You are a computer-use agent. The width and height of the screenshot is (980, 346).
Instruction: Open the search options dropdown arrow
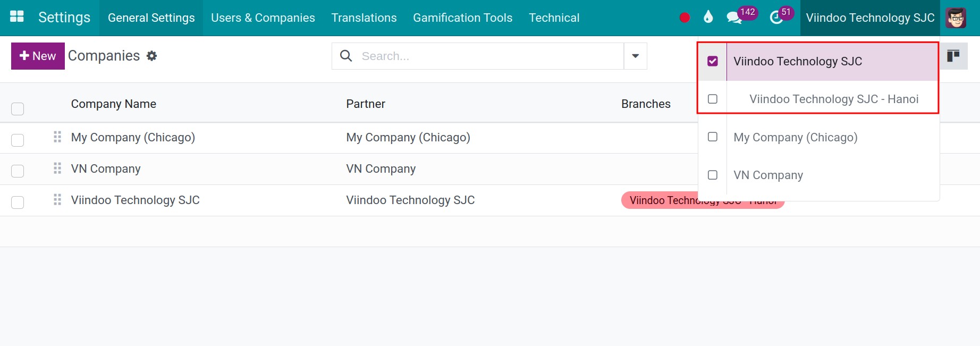[635, 56]
